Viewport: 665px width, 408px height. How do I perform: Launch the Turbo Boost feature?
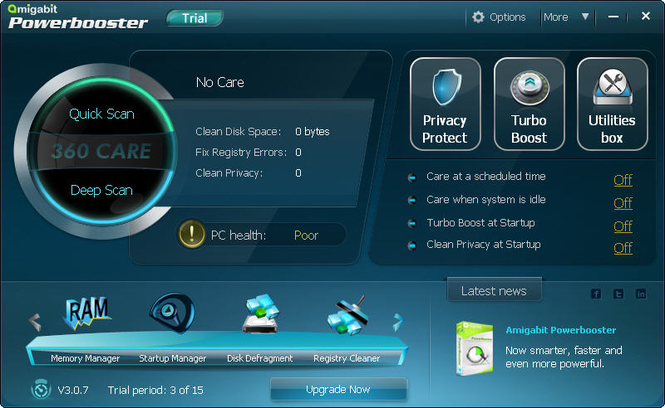529,104
